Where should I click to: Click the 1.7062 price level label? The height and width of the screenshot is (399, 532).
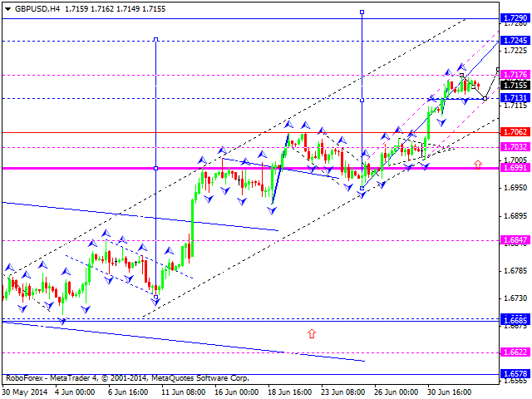click(514, 131)
